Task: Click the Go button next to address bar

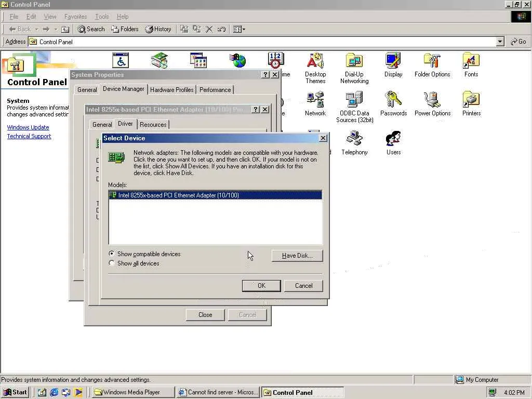Action: (518, 42)
